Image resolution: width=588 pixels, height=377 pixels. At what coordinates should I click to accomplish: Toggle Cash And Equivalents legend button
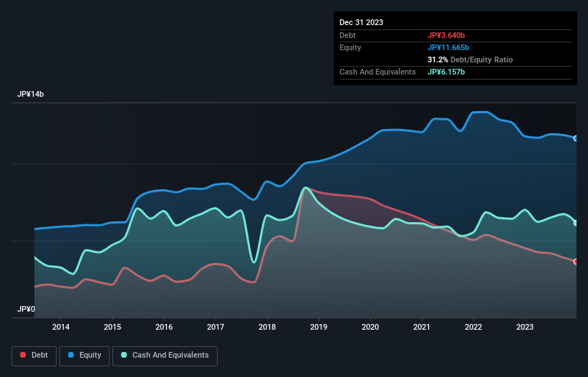click(165, 355)
